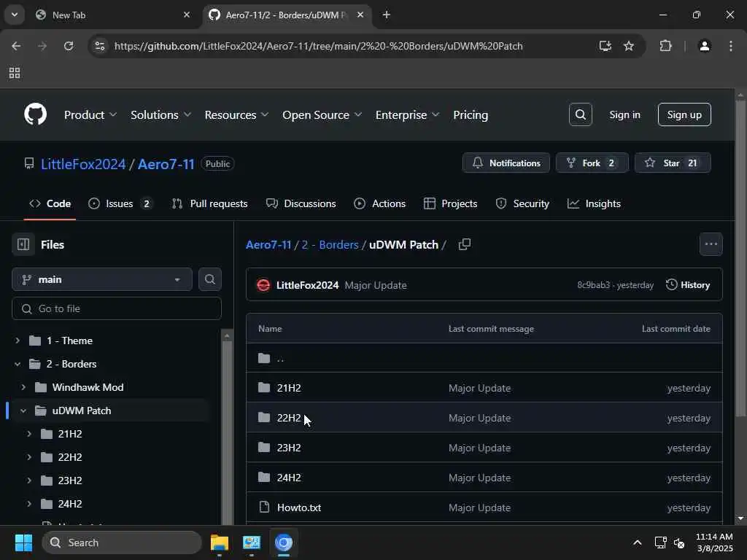This screenshot has height=560, width=747.
Task: Open a new browser tab with plus
Action: (x=387, y=15)
